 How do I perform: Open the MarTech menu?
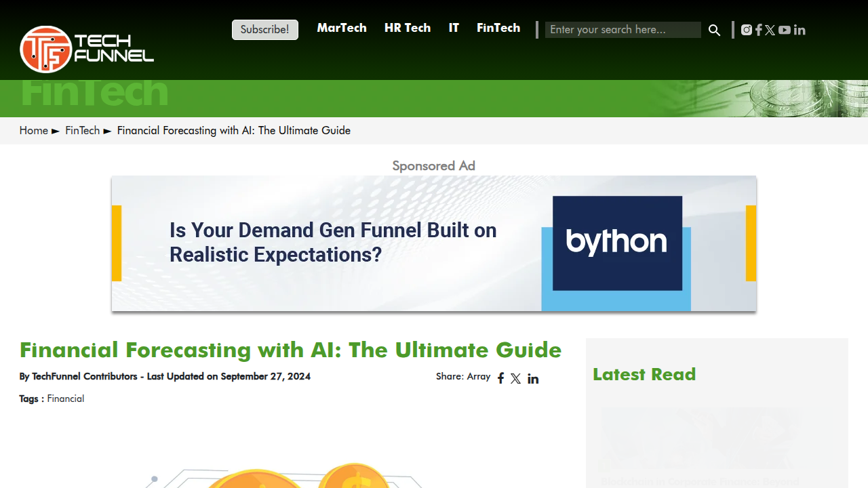342,28
